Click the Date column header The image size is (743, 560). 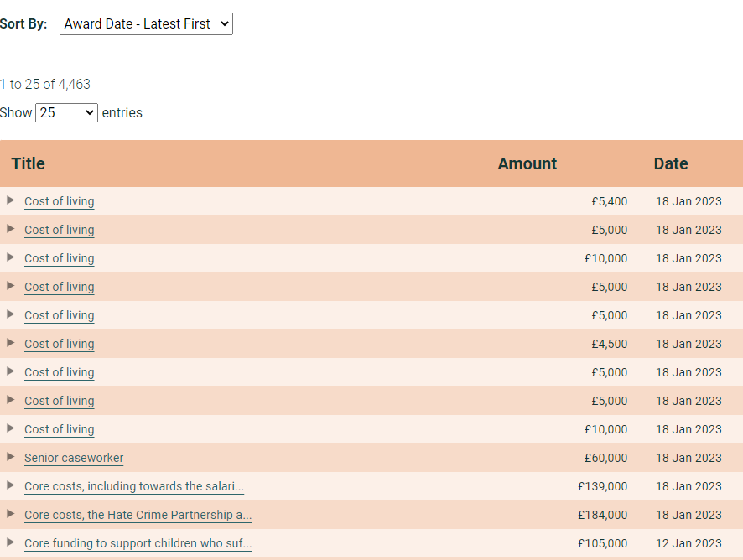670,163
